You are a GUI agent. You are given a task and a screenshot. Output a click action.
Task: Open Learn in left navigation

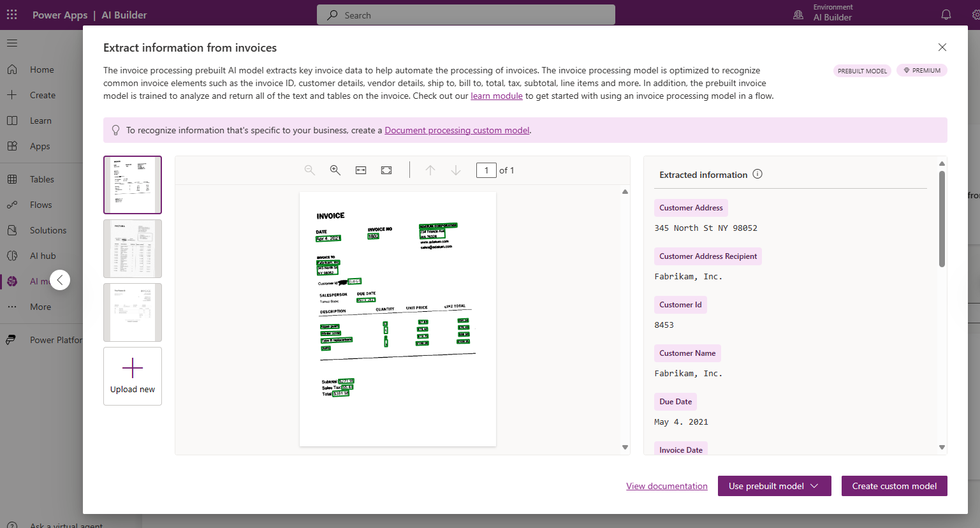pos(41,121)
